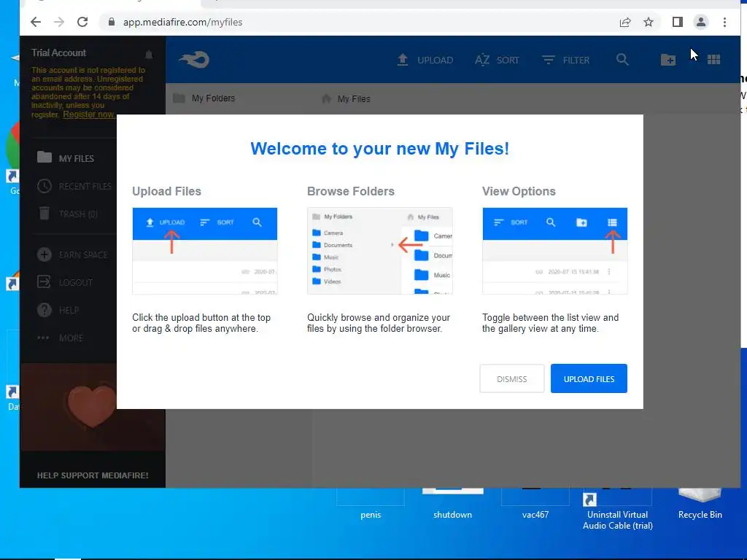Open the FILTER option
The width and height of the screenshot is (747, 560).
tap(566, 60)
